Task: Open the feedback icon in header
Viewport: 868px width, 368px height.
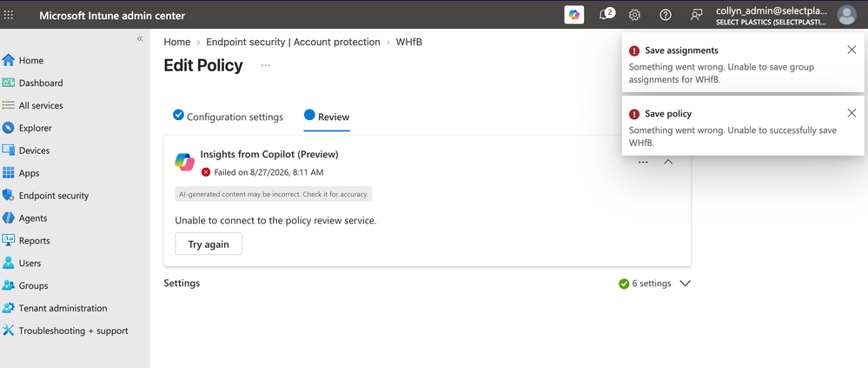Action: [x=696, y=15]
